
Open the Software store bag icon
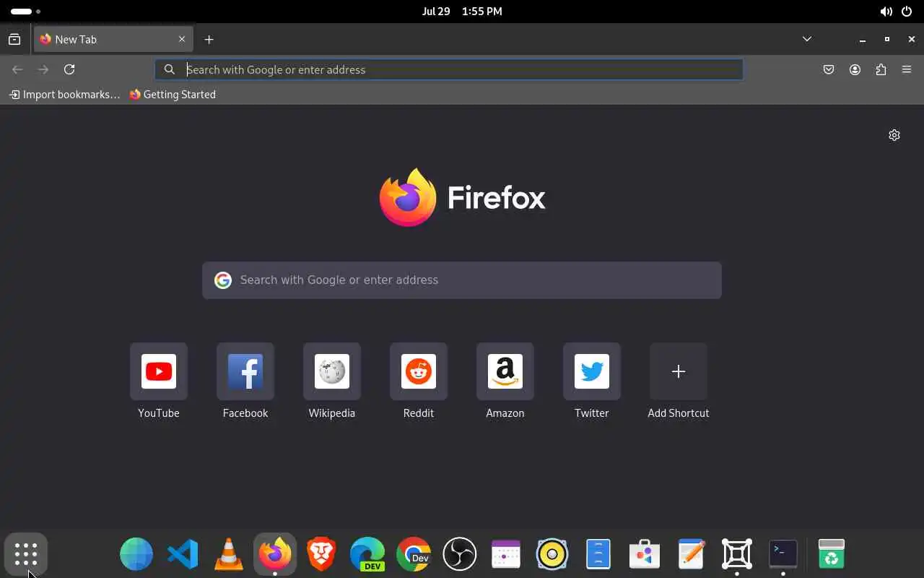(645, 554)
